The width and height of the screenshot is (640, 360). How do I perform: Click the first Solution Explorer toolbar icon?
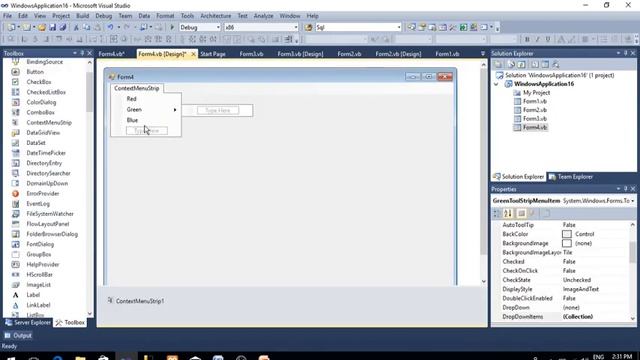click(x=498, y=64)
